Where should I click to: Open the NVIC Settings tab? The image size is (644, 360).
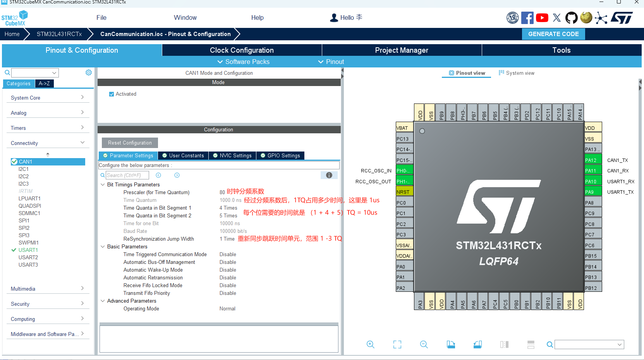click(x=232, y=155)
